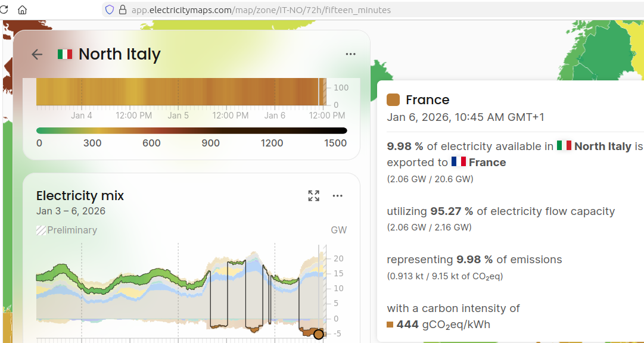Reload the page with the browser refresh button

pos(5,10)
